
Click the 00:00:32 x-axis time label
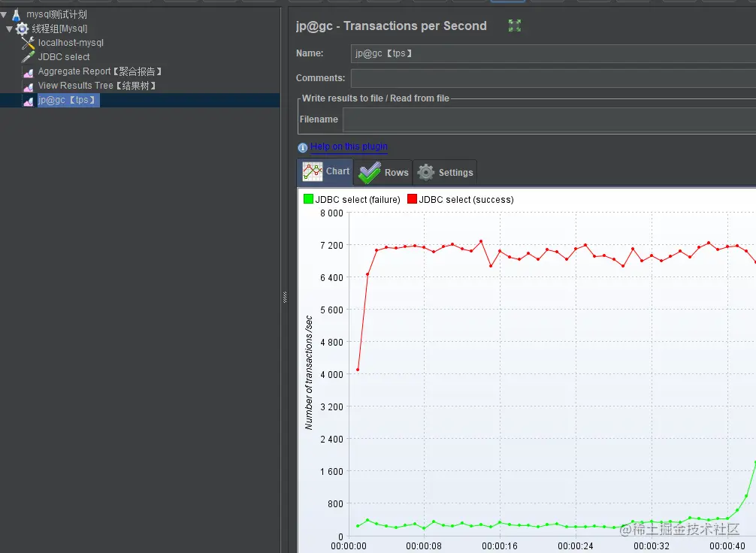652,546
